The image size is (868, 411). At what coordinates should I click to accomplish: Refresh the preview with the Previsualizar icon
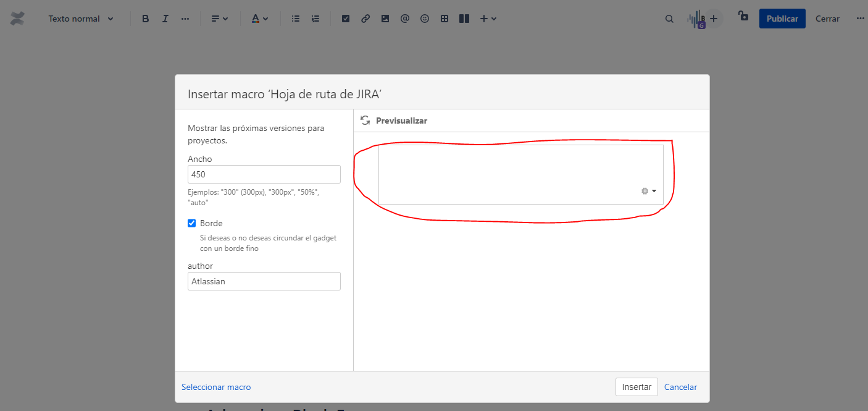(365, 121)
